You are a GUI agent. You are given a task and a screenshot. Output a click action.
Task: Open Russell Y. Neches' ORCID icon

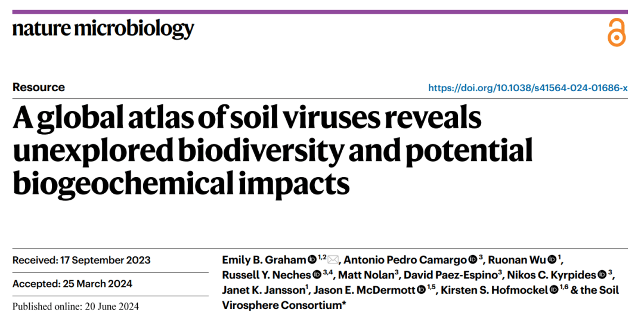pos(317,274)
